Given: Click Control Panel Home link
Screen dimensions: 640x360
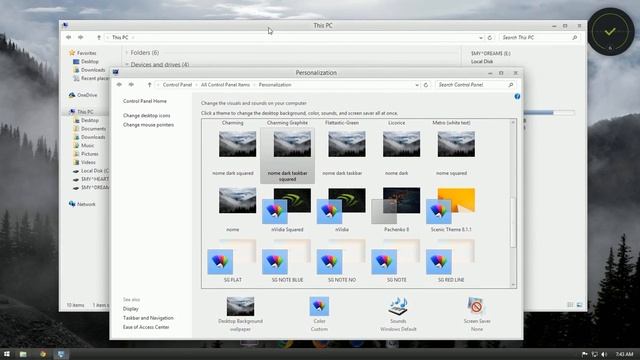Looking at the screenshot, I should point(145,101).
